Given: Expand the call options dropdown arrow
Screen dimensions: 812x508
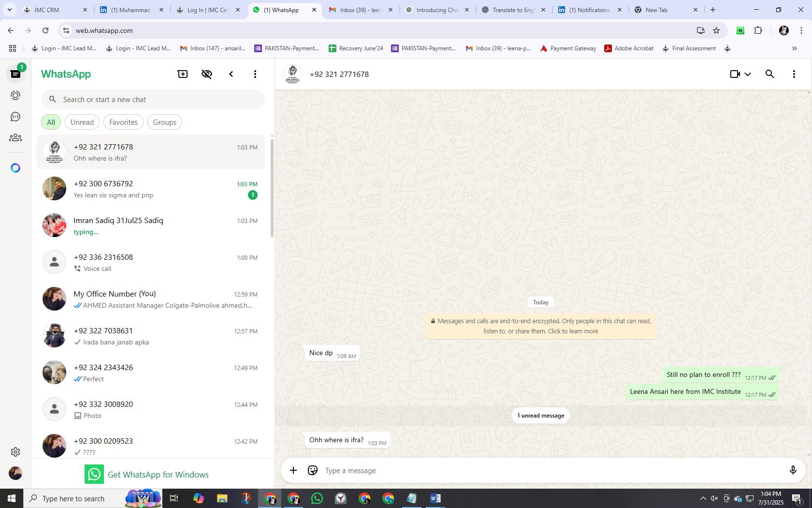Looking at the screenshot, I should point(748,74).
